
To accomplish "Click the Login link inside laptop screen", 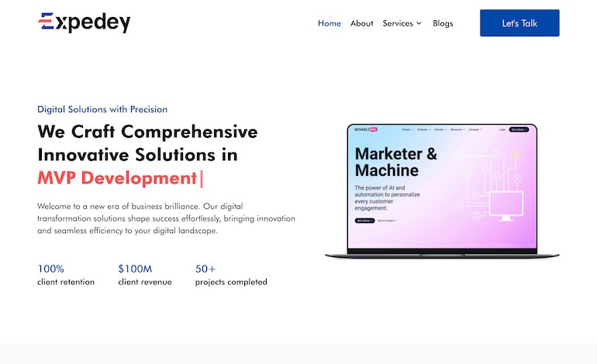I will (x=502, y=129).
